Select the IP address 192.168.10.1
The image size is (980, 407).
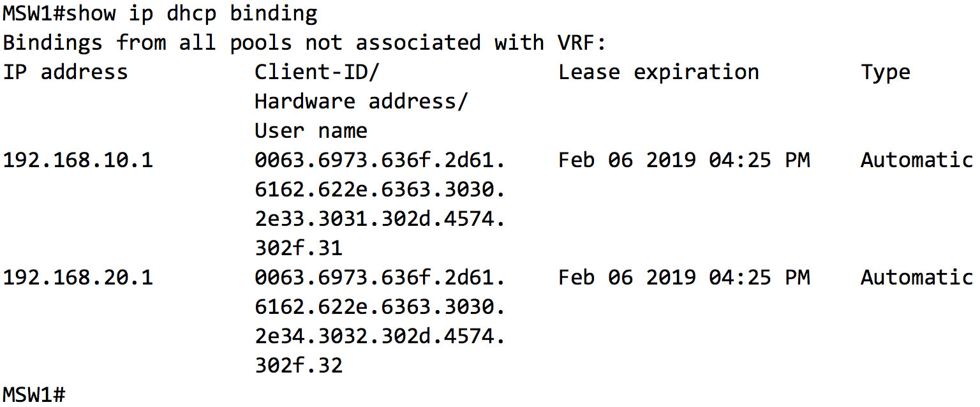pos(78,160)
